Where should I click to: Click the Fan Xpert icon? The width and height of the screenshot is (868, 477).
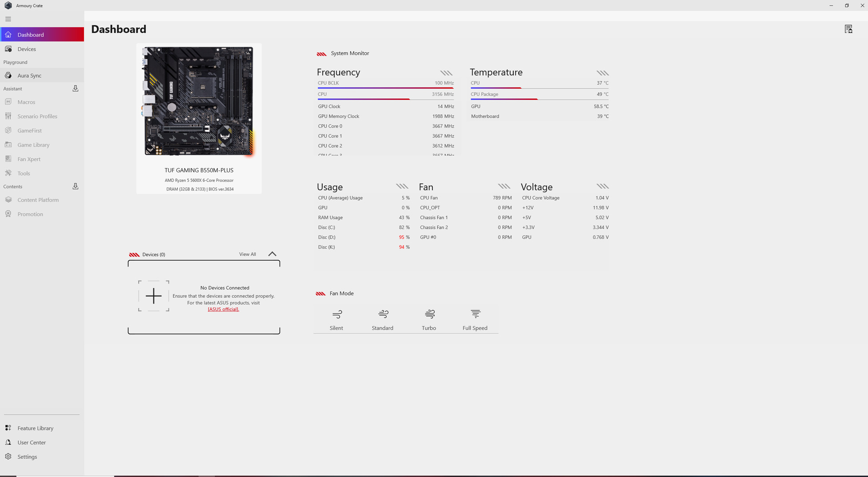(x=8, y=159)
